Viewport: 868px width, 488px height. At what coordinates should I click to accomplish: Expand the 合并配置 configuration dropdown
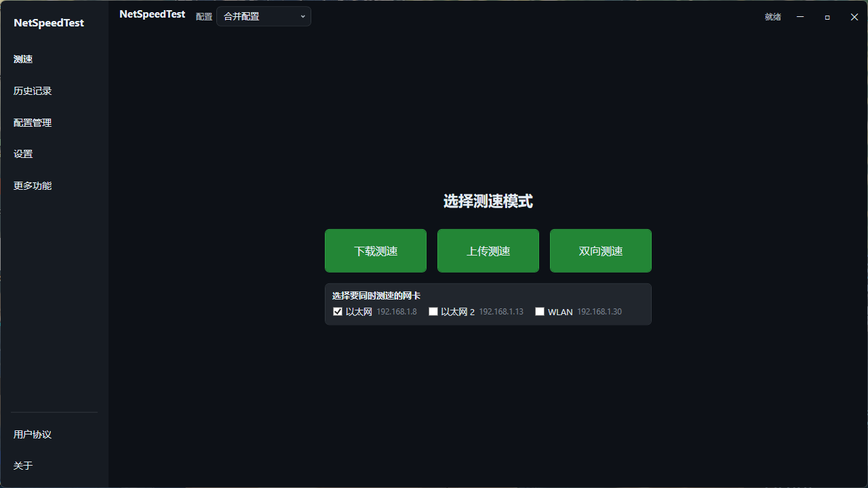264,16
